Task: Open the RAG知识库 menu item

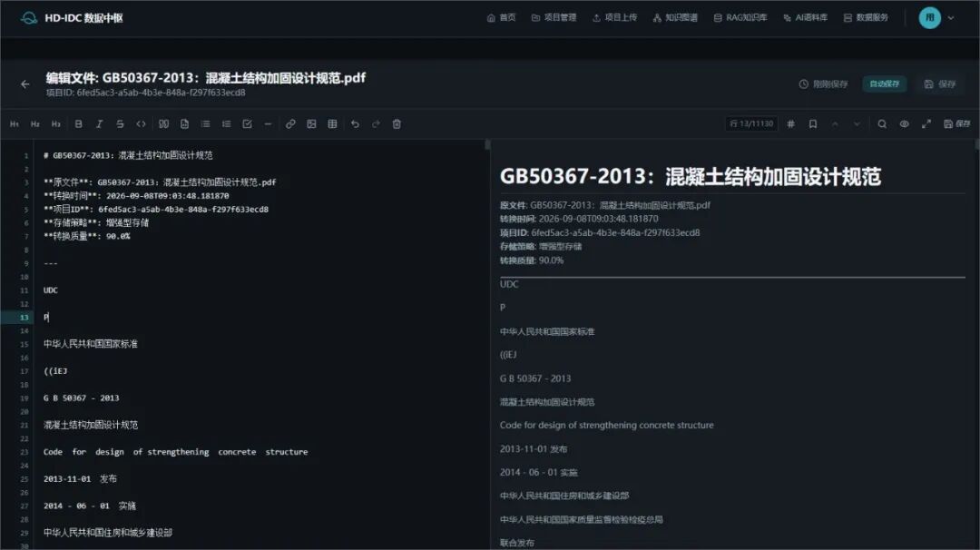Action: [740, 17]
